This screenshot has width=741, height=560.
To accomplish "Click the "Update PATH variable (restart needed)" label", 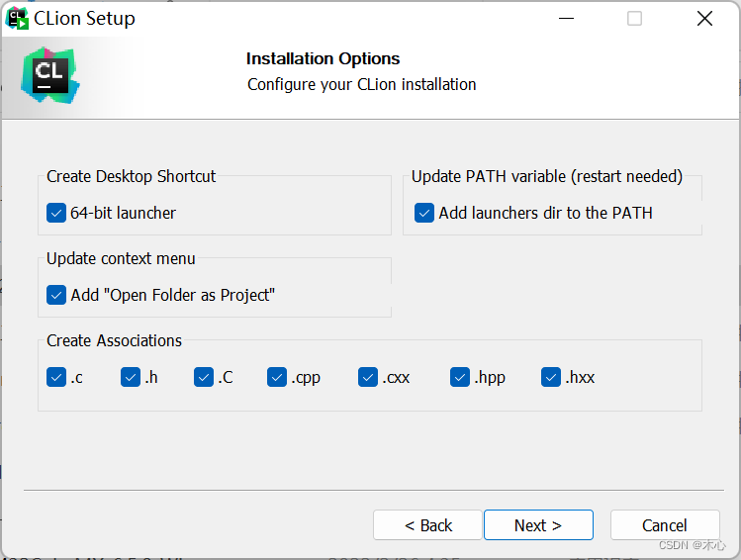I will 547,176.
